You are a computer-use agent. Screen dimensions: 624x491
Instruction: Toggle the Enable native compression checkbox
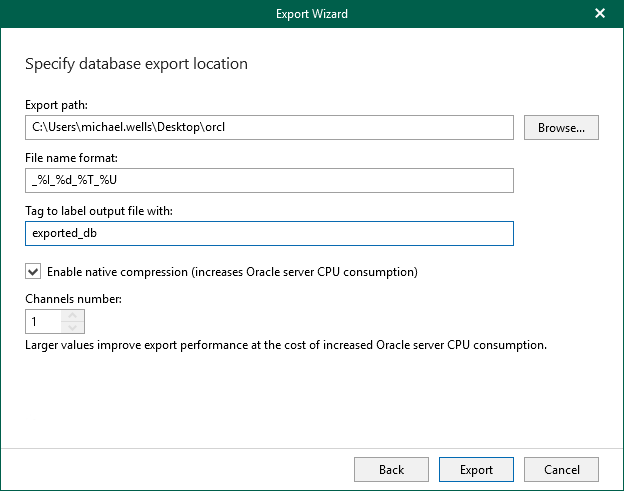tap(33, 271)
